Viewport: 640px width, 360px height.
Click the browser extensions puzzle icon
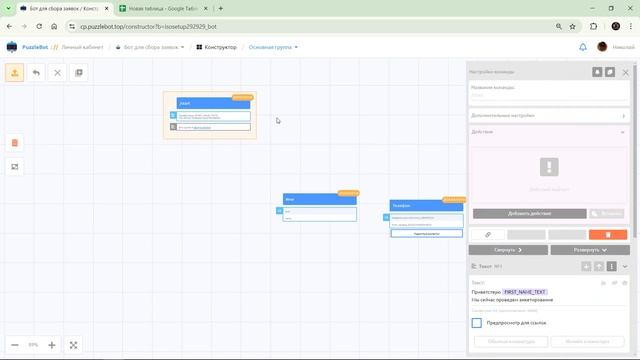click(x=593, y=27)
